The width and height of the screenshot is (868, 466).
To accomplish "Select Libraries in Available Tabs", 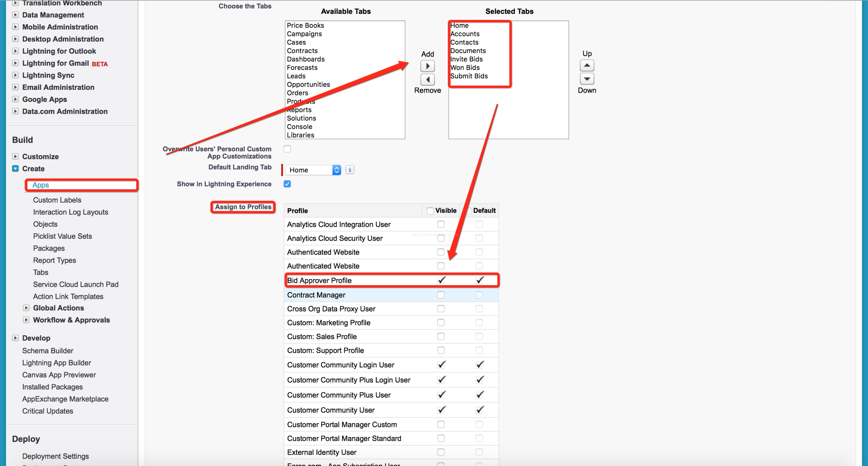I will 301,135.
